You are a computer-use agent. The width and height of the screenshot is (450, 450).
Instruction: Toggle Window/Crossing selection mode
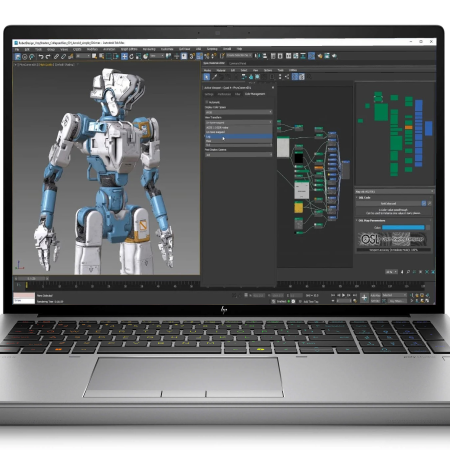coord(116,56)
